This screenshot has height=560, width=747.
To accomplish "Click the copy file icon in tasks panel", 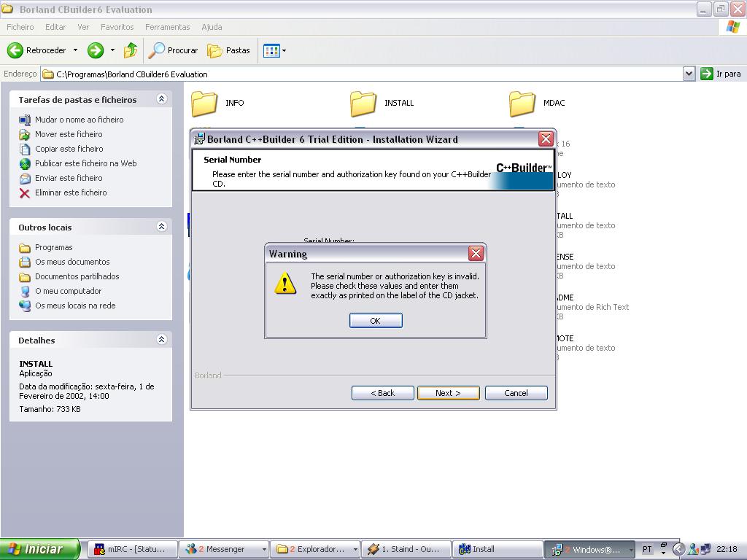I will (x=25, y=149).
